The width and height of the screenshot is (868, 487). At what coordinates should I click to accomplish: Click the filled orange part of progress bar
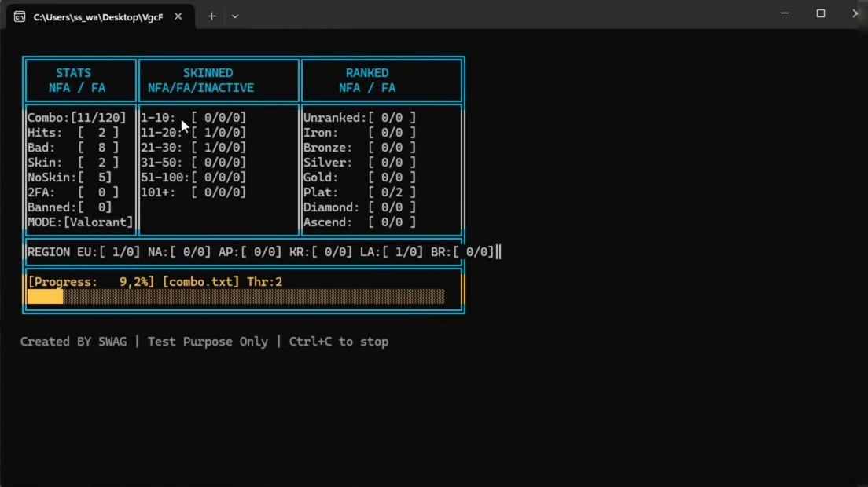(46, 297)
